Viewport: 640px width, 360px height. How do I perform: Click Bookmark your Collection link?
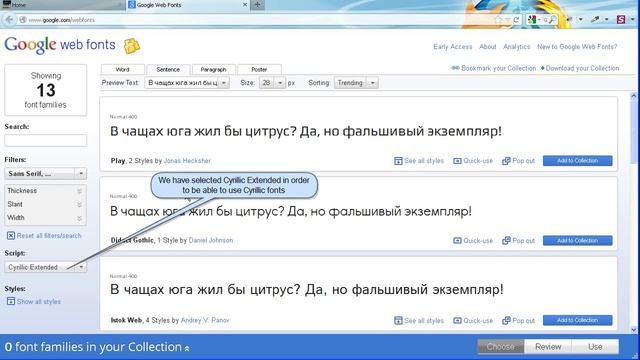point(493,68)
